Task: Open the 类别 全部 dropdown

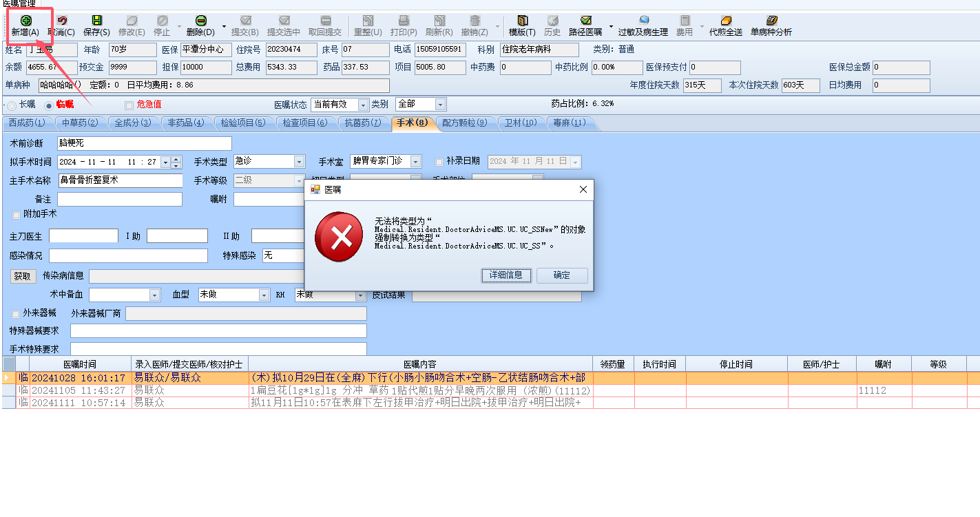Action: click(440, 105)
